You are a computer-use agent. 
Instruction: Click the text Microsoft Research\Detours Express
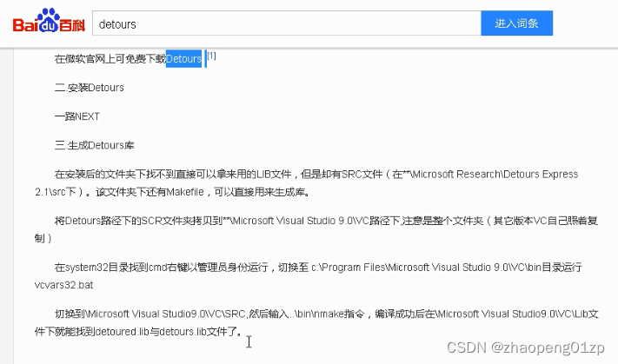[495, 174]
